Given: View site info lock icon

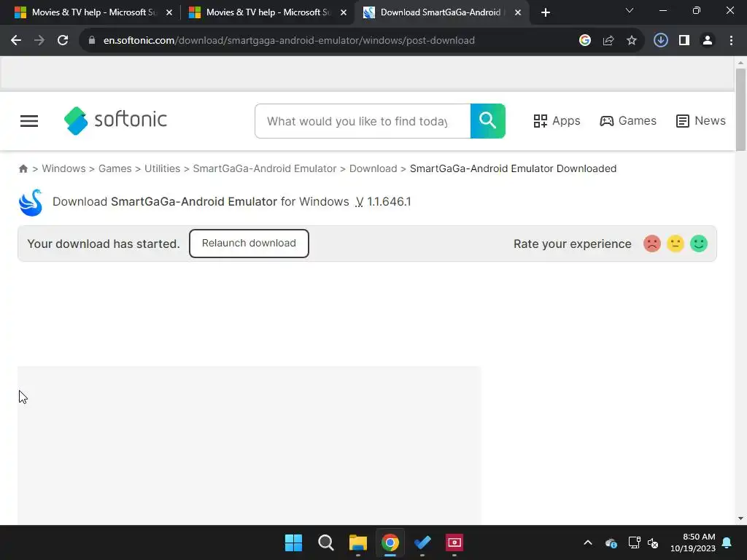Looking at the screenshot, I should (x=92, y=41).
